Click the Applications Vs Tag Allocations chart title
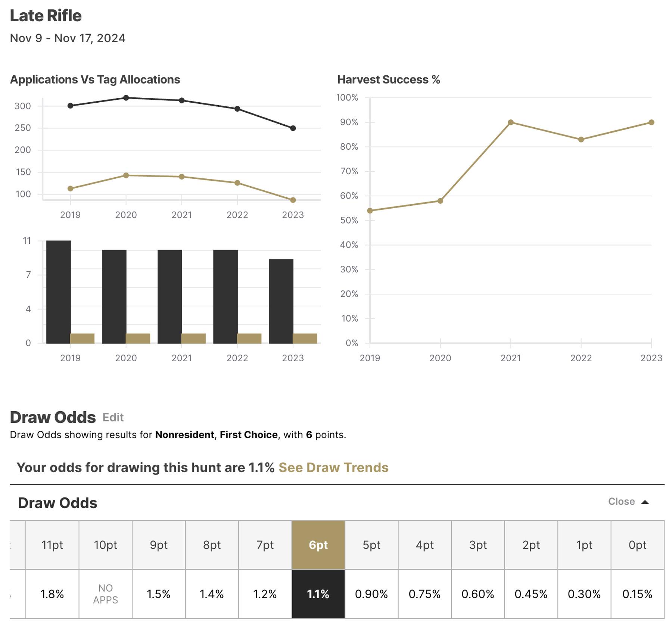The height and width of the screenshot is (630, 672). click(x=95, y=79)
